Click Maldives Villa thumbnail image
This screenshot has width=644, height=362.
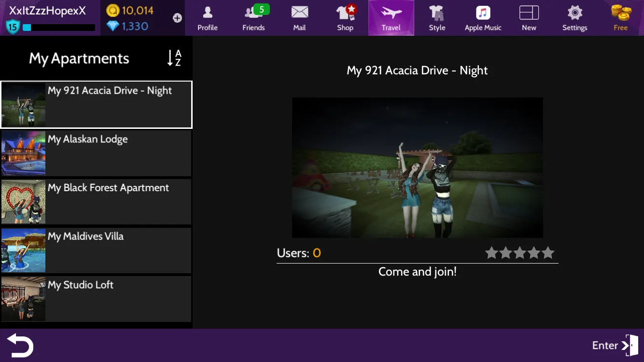pos(24,251)
